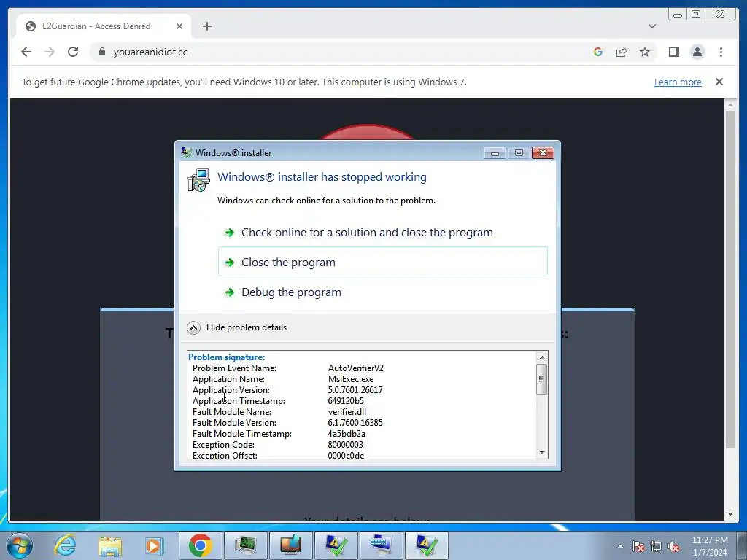Open the Learn more link
This screenshot has height=560, width=747.
pyautogui.click(x=678, y=82)
